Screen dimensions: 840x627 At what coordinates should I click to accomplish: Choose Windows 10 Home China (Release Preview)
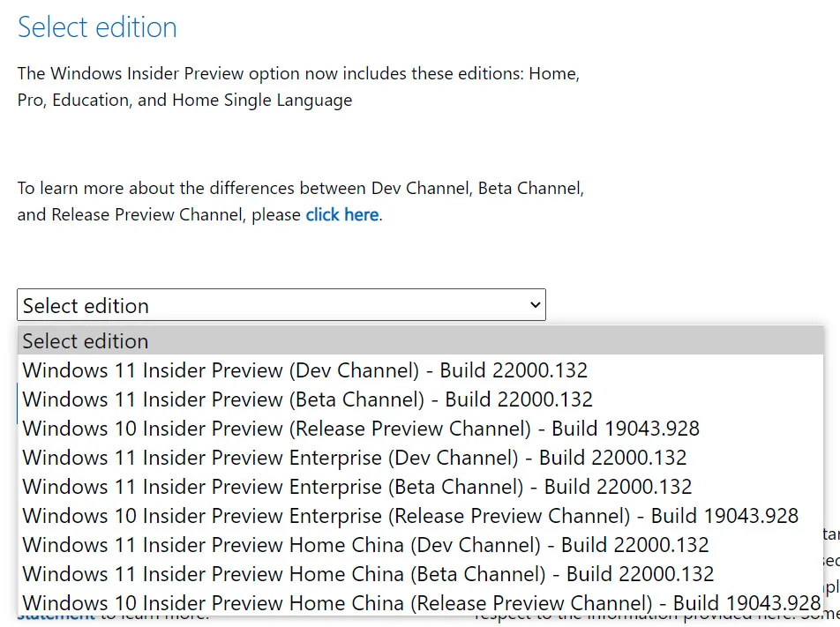click(x=421, y=602)
